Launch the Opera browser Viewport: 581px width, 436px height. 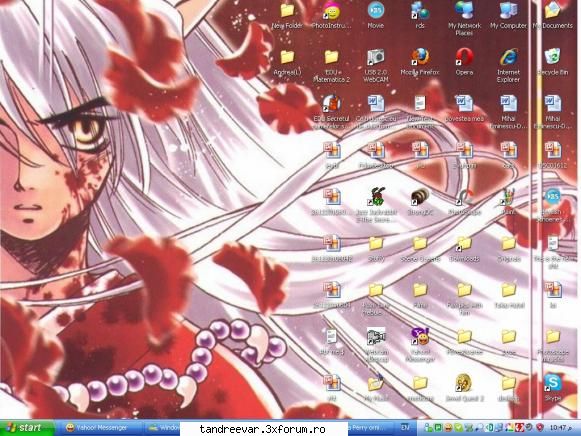coord(464,62)
